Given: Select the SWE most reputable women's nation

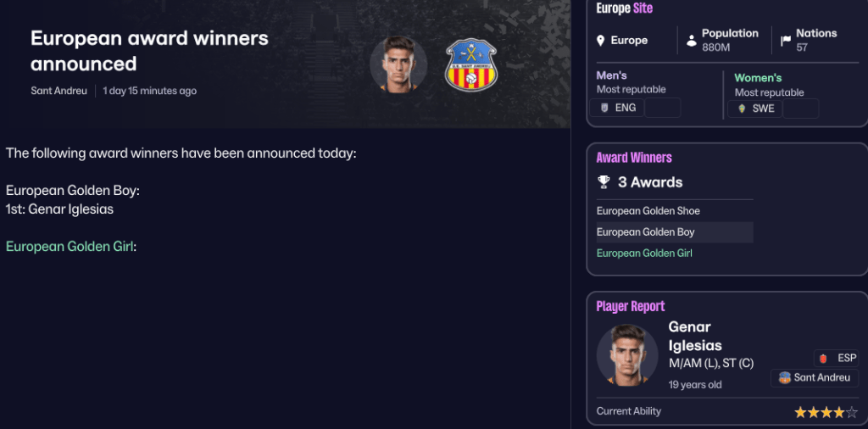Looking at the screenshot, I should point(754,109).
